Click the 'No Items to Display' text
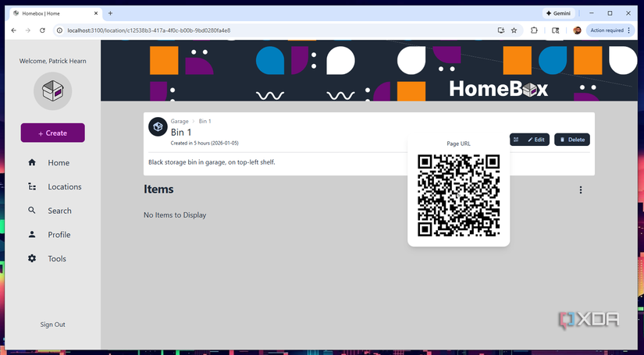 (x=175, y=215)
